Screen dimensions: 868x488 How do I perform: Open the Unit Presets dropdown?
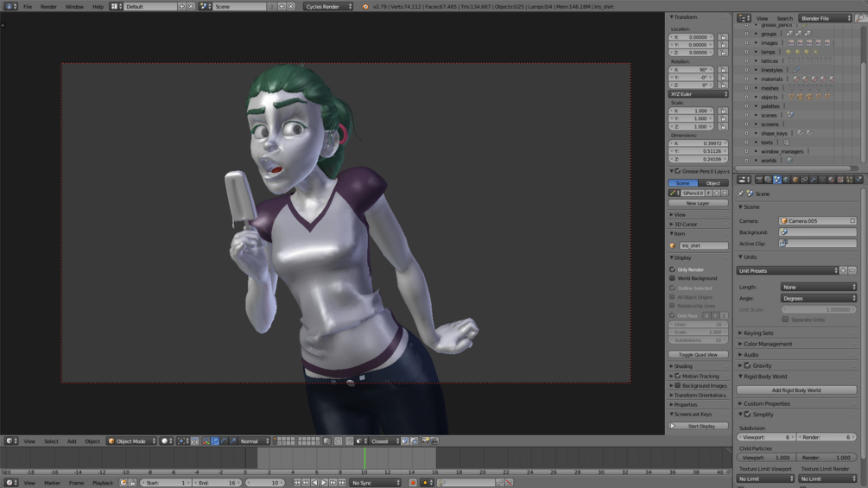click(x=788, y=270)
